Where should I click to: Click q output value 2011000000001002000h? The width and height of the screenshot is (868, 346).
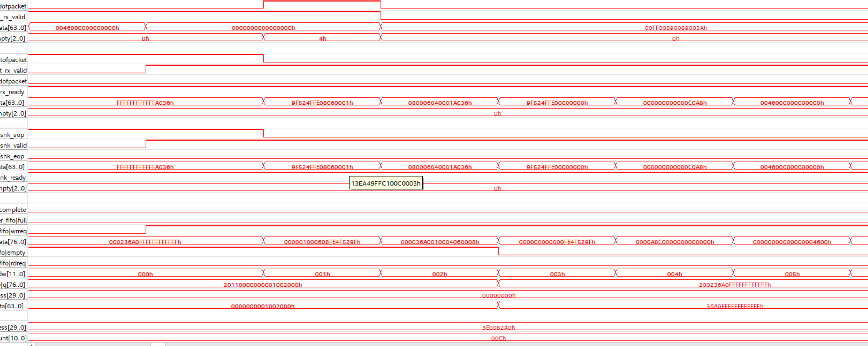click(263, 285)
